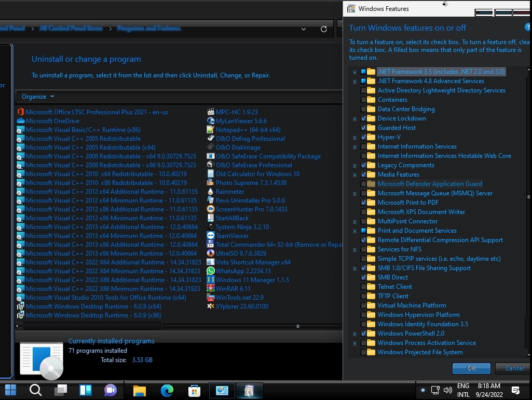Open notification center in system tray
This screenshot has height=400, width=532.
515,391
